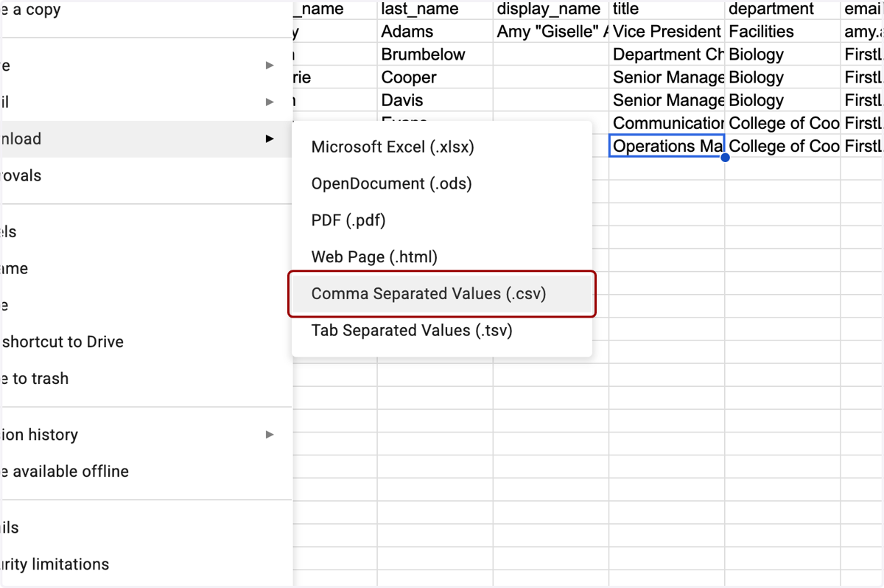This screenshot has width=884, height=588.
Task: Select Add shortcut to Drive entry
Action: [x=147, y=342]
